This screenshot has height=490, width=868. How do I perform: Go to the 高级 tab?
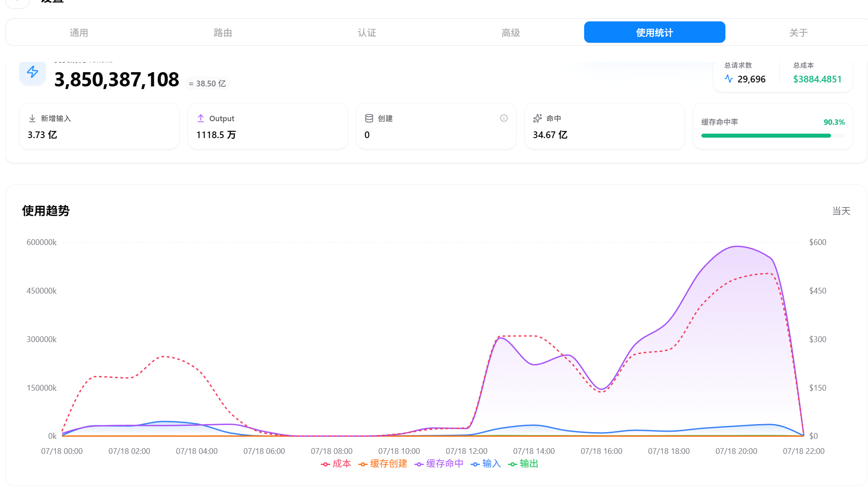(x=511, y=33)
